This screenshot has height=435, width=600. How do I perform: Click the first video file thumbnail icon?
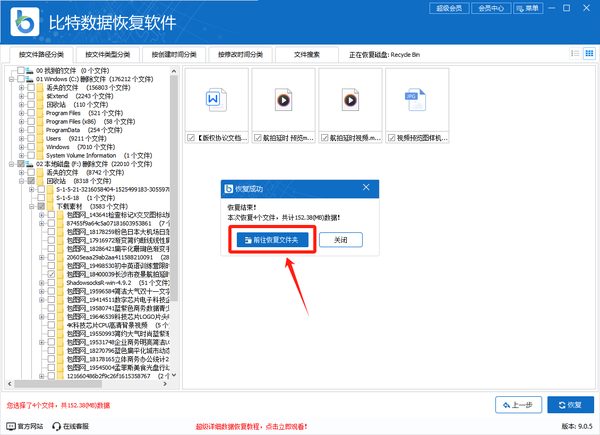[284, 100]
